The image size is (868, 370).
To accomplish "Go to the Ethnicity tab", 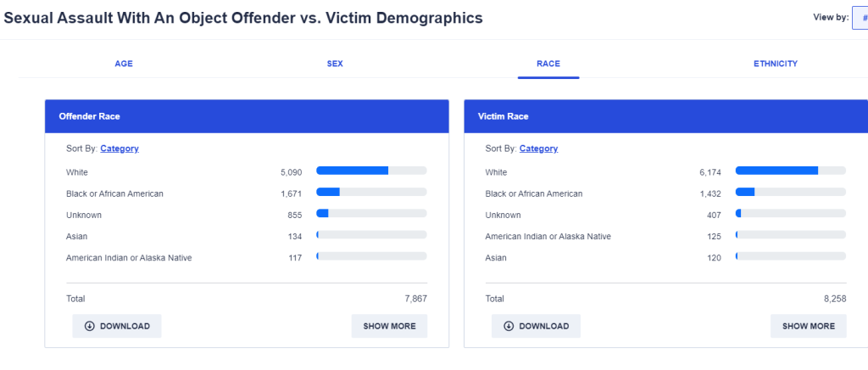I will (x=776, y=64).
